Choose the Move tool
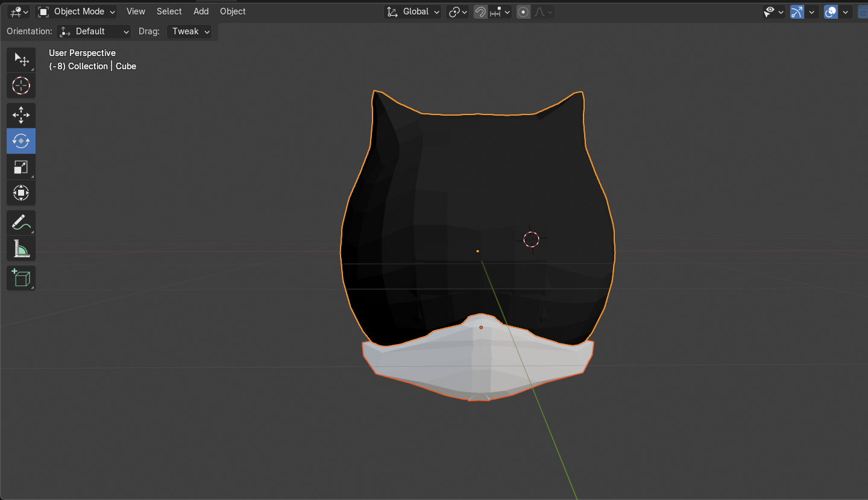 pos(21,115)
